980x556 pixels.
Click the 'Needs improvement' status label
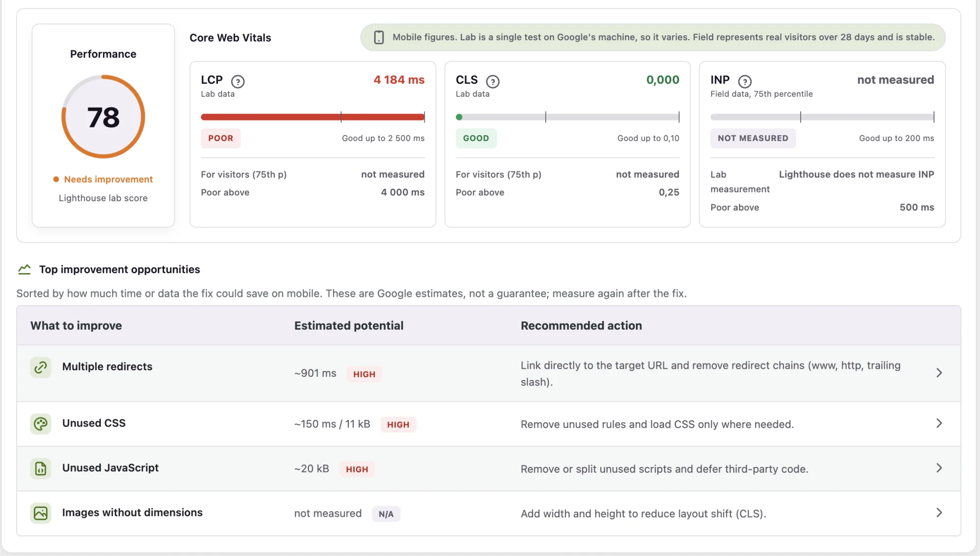108,179
